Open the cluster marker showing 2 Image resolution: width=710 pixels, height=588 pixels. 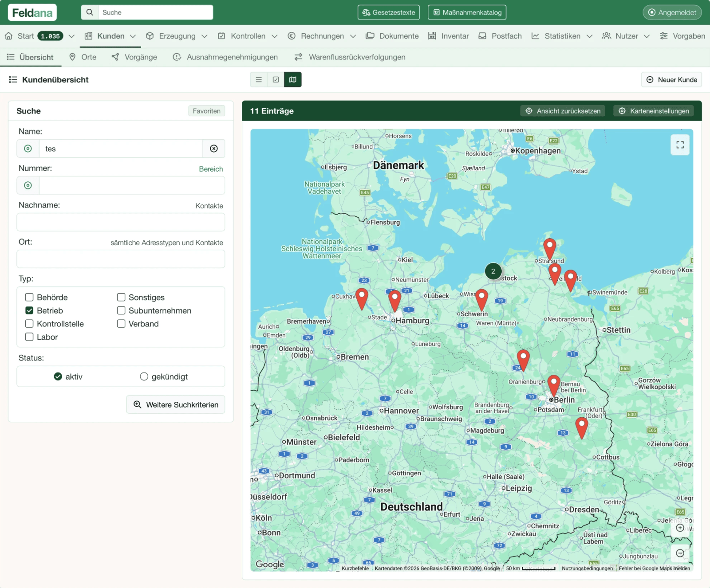(493, 271)
